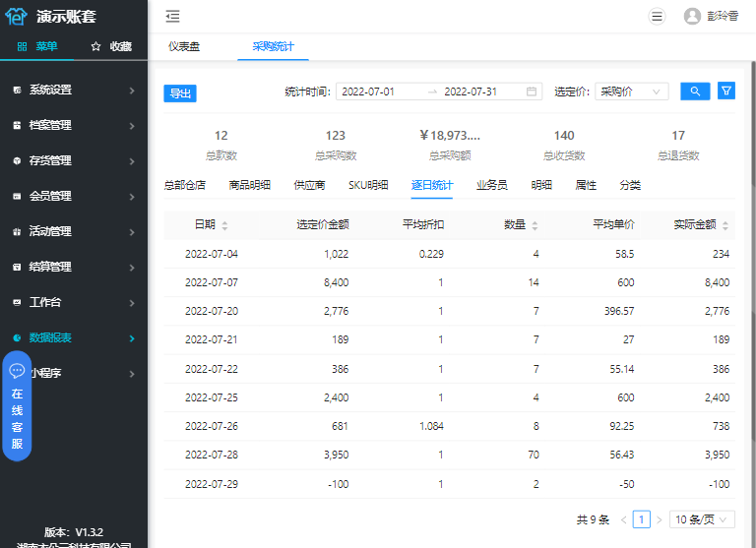This screenshot has width=756, height=548.
Task: Click the 导出 export button
Action: click(180, 93)
